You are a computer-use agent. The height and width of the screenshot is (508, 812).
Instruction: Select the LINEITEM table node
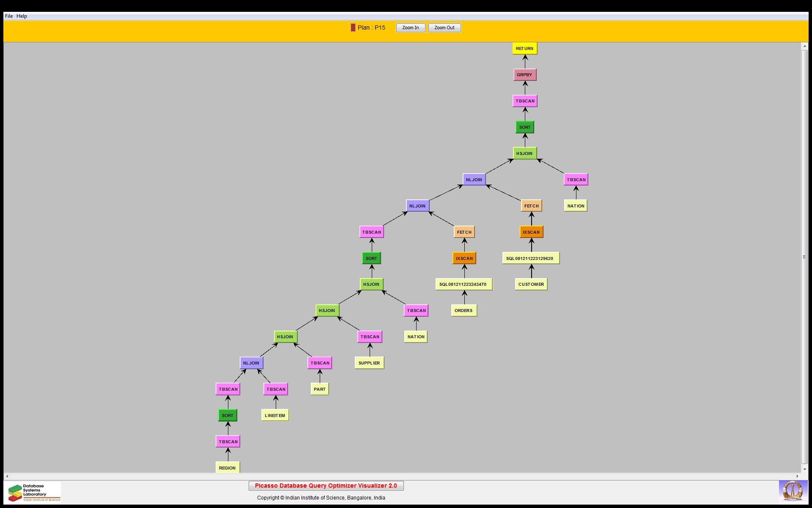pyautogui.click(x=275, y=415)
